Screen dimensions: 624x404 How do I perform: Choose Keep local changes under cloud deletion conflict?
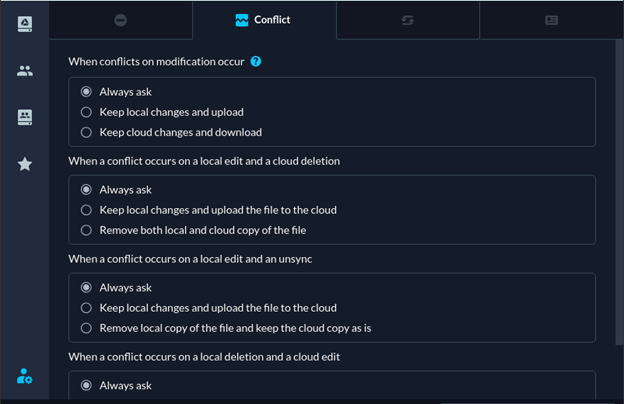click(209, 210)
